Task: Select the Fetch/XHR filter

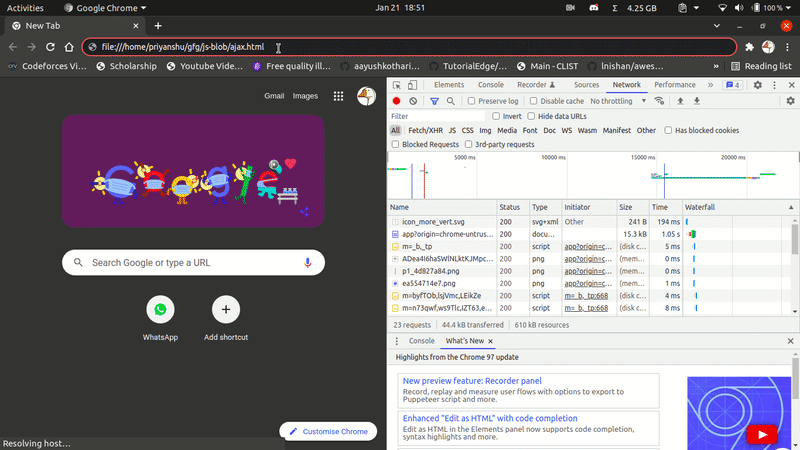Action: (x=425, y=130)
